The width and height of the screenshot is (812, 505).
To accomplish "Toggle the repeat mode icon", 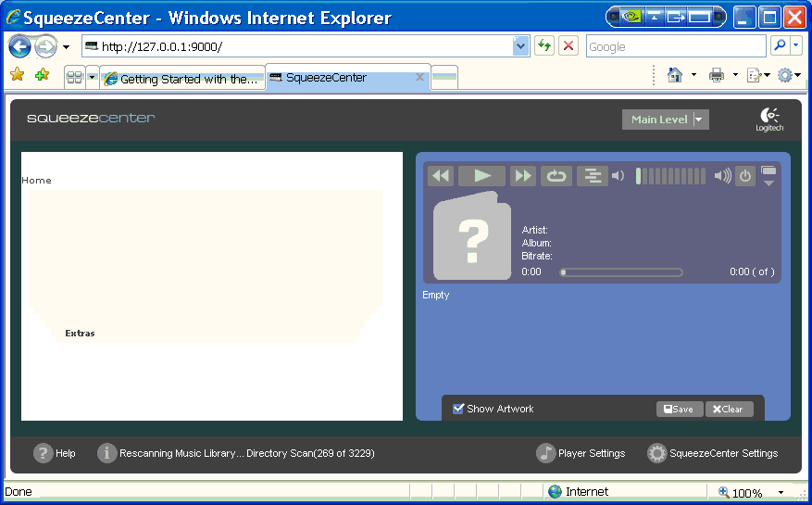I will tap(556, 176).
